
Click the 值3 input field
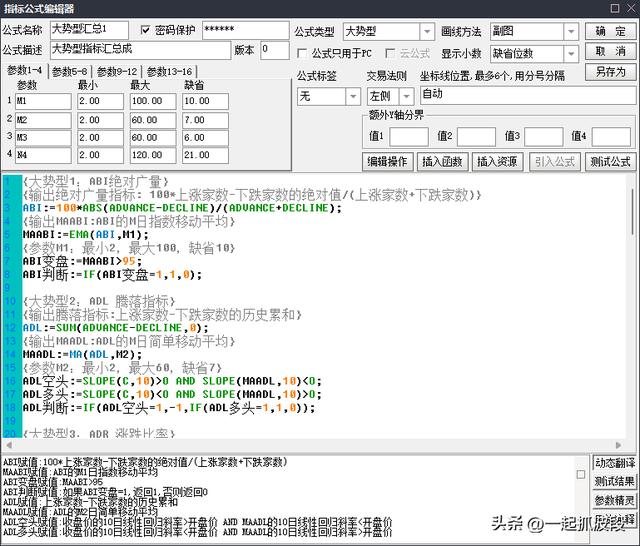pyautogui.click(x=544, y=136)
